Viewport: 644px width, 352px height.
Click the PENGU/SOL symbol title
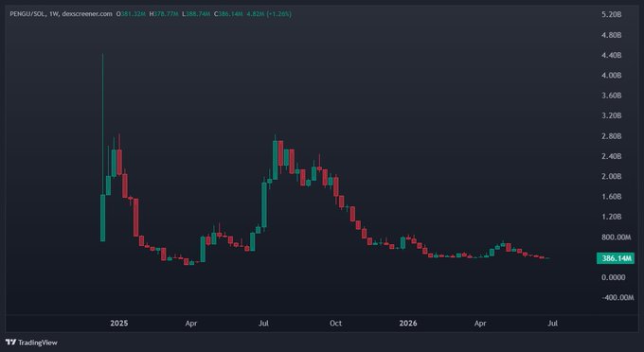(x=27, y=14)
